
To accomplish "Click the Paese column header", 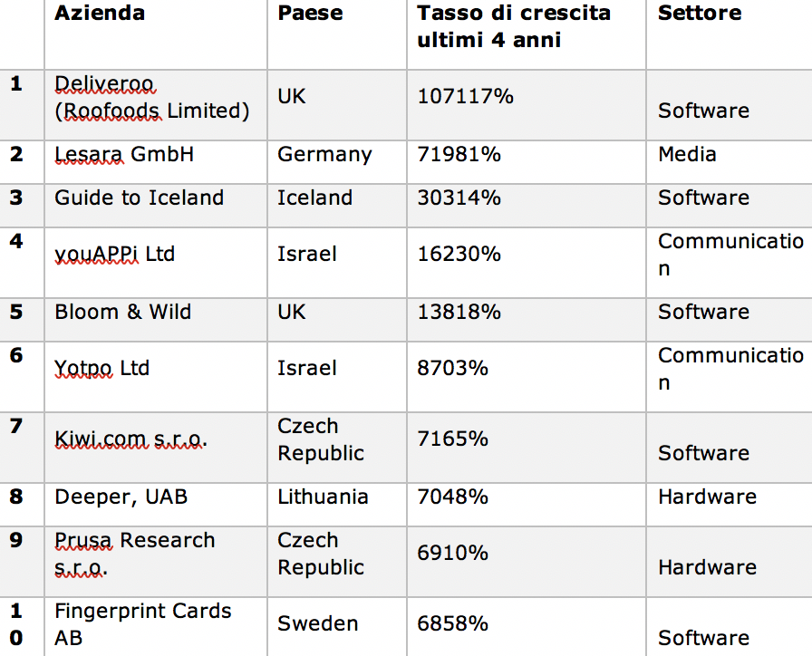I will click(x=310, y=14).
